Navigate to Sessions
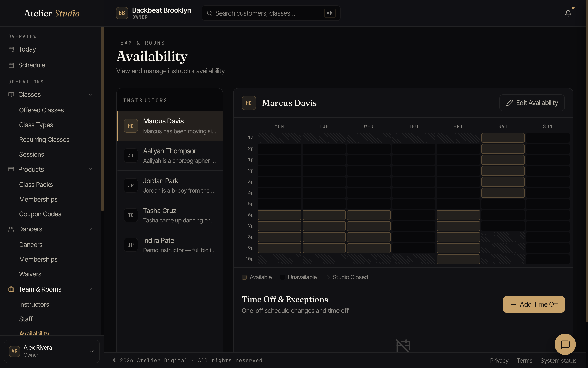Image resolution: width=588 pixels, height=368 pixels. [x=32, y=154]
